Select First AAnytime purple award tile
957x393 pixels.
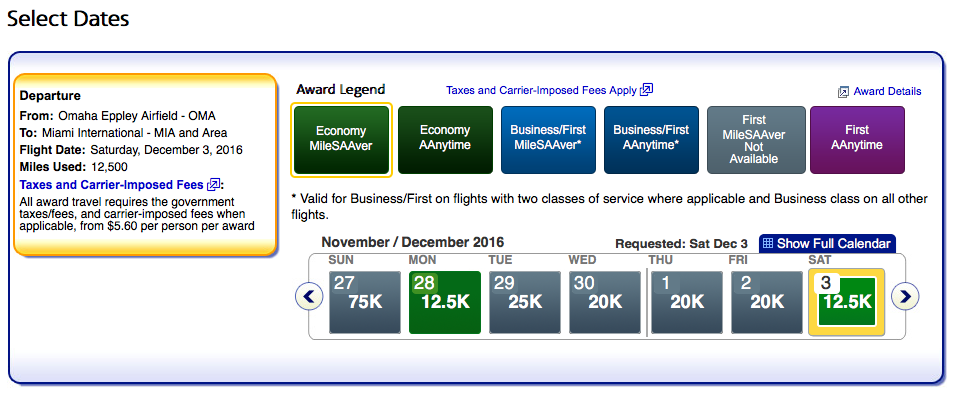coord(857,140)
